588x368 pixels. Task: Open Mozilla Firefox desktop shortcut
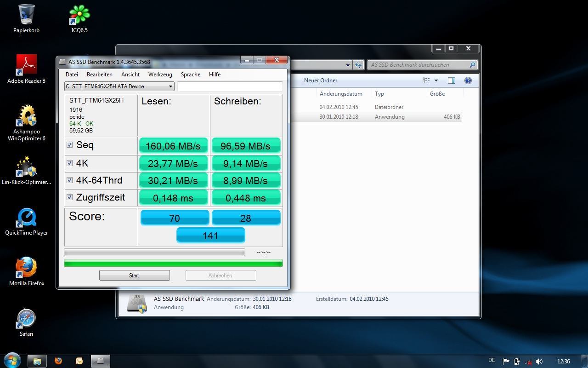(x=26, y=272)
